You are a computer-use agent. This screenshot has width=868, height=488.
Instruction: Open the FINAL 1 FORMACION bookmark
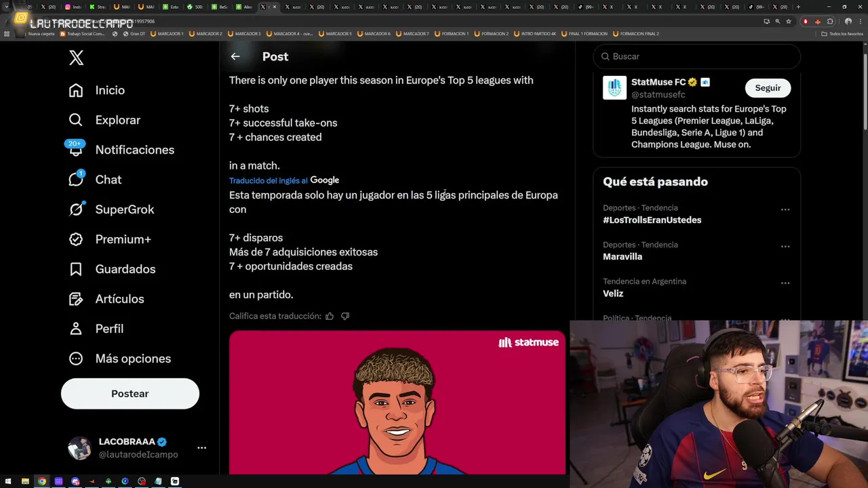pyautogui.click(x=584, y=33)
